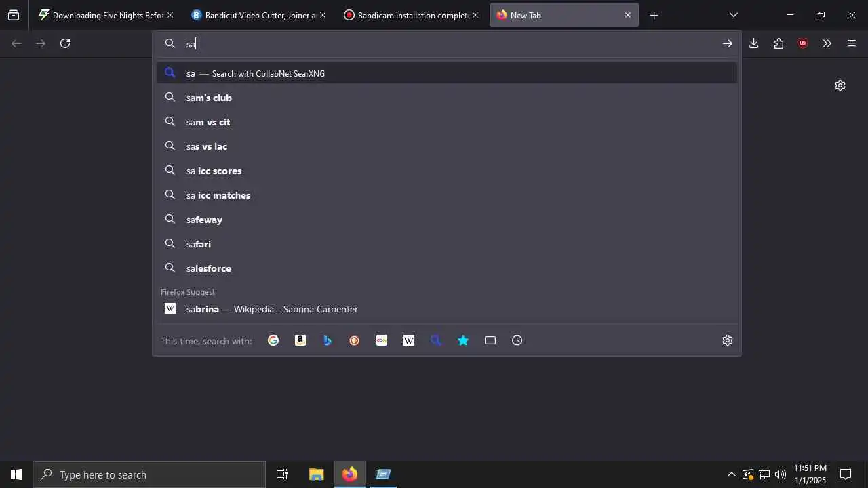Pick the suggestion "sa icc matches"
The width and height of the screenshot is (868, 488).
point(447,195)
